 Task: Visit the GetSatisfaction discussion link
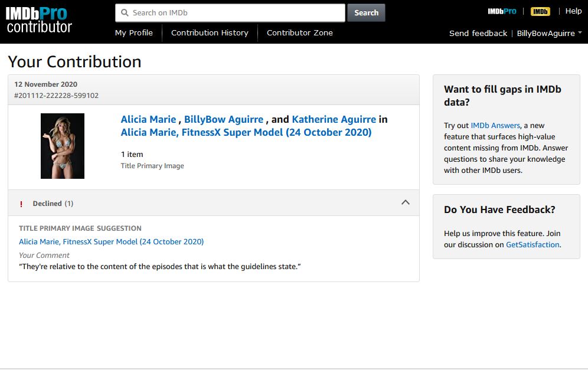tap(532, 244)
